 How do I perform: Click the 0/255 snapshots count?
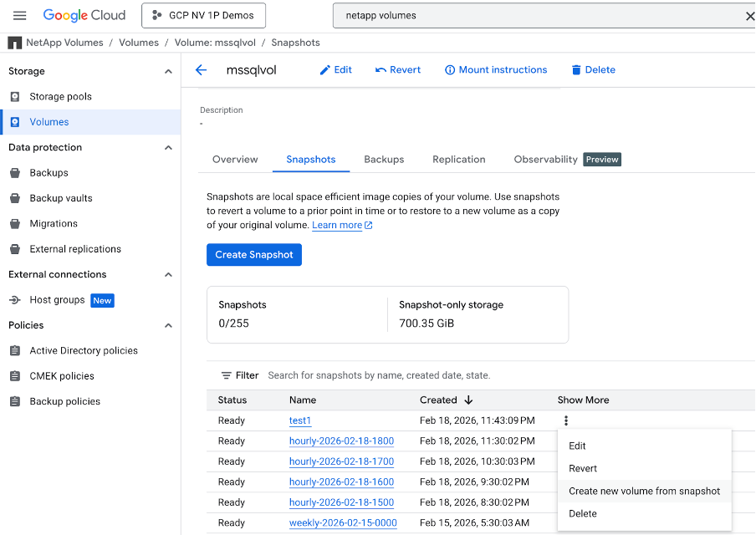pos(234,324)
